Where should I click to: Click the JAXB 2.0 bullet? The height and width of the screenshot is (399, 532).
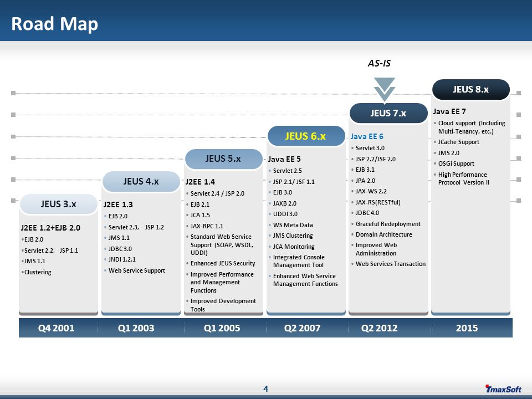(x=283, y=203)
